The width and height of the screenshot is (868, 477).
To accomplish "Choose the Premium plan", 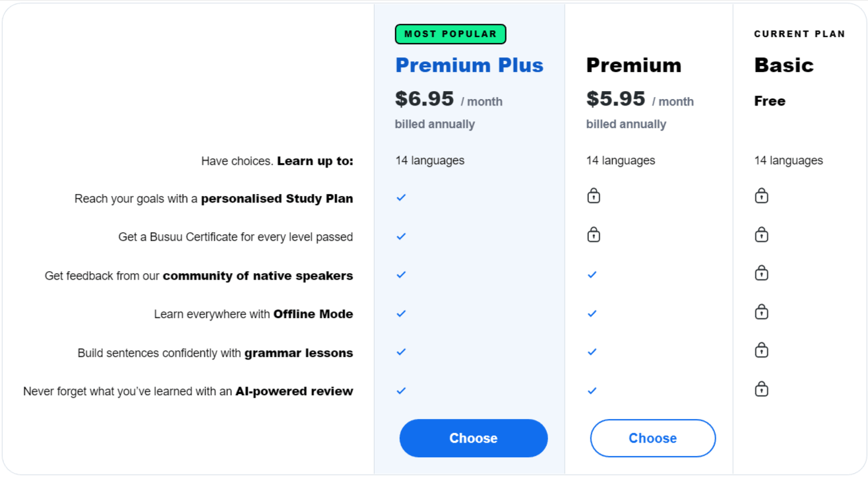I will [652, 438].
